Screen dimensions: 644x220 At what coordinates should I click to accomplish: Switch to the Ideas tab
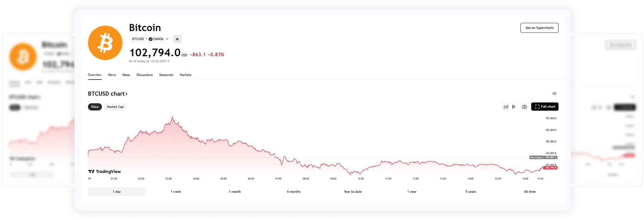[x=126, y=75]
